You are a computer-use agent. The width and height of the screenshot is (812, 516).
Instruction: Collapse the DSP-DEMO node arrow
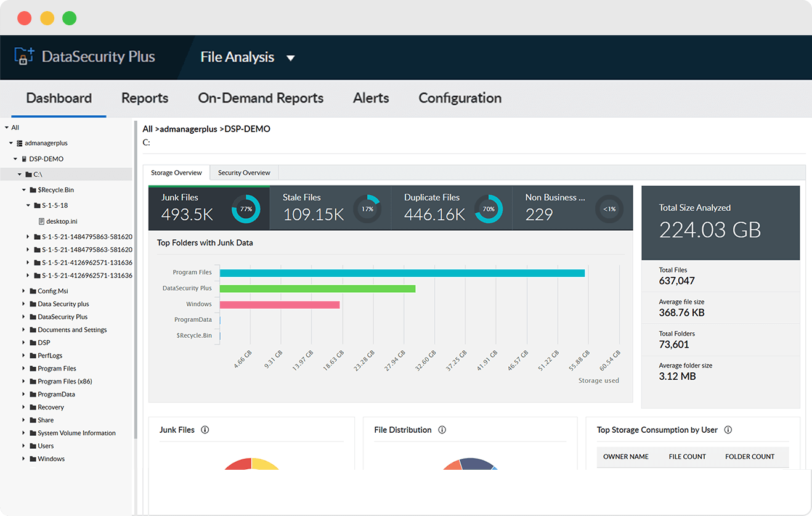(15, 159)
